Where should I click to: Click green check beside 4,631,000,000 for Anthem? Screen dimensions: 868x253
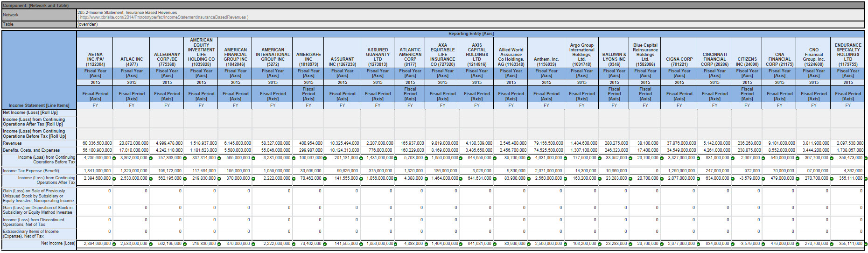[x=566, y=158]
